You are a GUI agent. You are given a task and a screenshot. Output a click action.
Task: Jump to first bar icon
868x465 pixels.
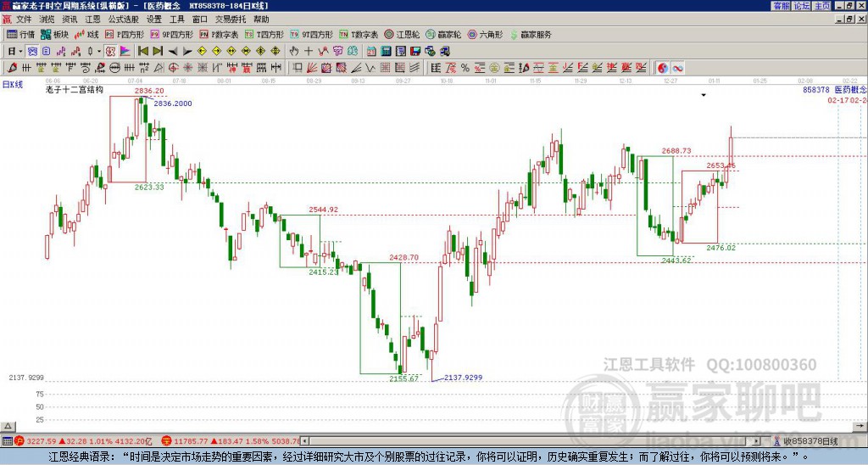click(x=142, y=52)
